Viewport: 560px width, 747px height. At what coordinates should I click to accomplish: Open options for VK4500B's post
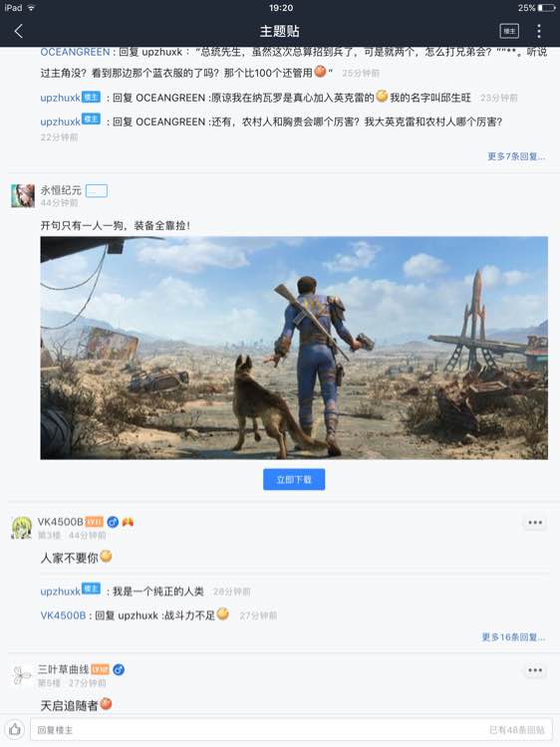535,523
